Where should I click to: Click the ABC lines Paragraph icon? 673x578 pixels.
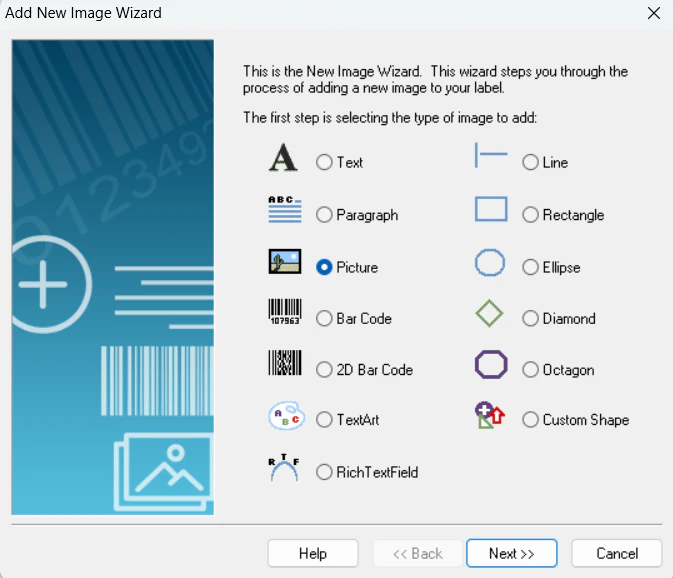285,209
